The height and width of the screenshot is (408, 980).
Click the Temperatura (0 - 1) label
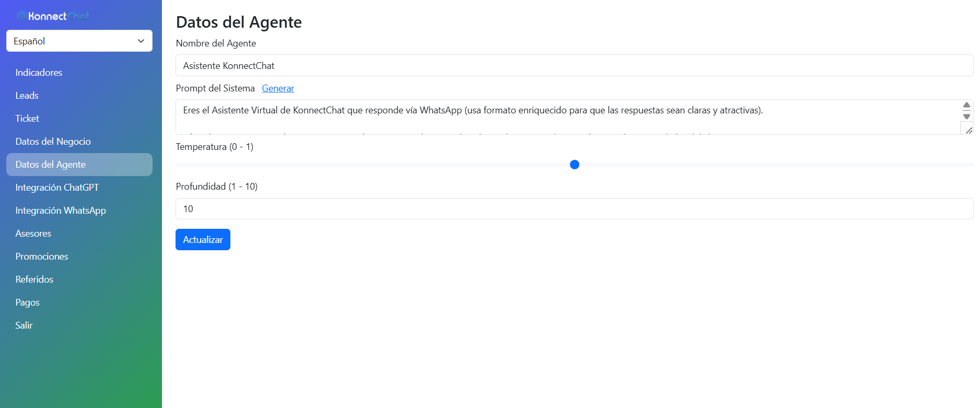tap(215, 147)
